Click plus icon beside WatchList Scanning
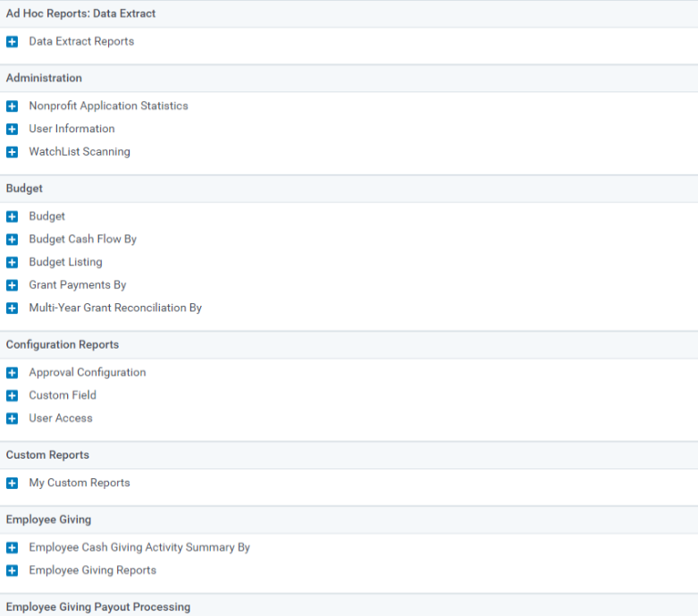 [x=12, y=152]
